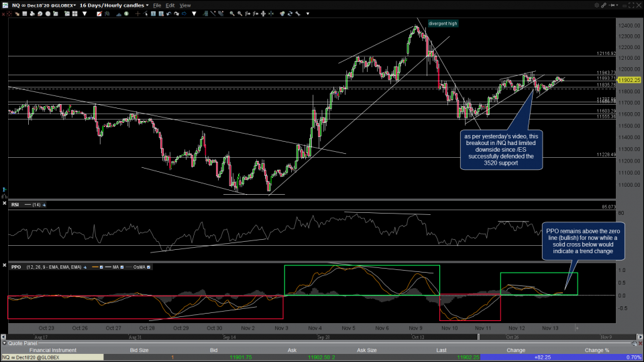Toggle the PPO OsMA checkbox
Image resolution: width=644 pixels, height=362 pixels.
click(148, 267)
